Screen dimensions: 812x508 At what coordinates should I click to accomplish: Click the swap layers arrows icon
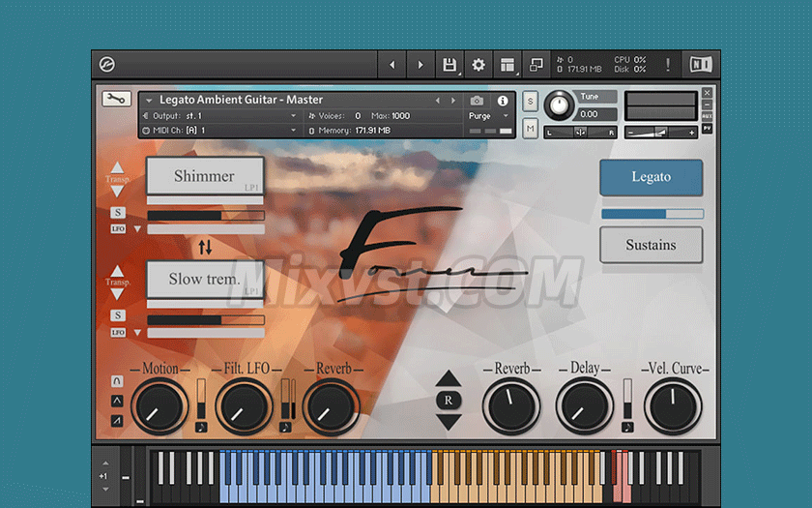(205, 247)
